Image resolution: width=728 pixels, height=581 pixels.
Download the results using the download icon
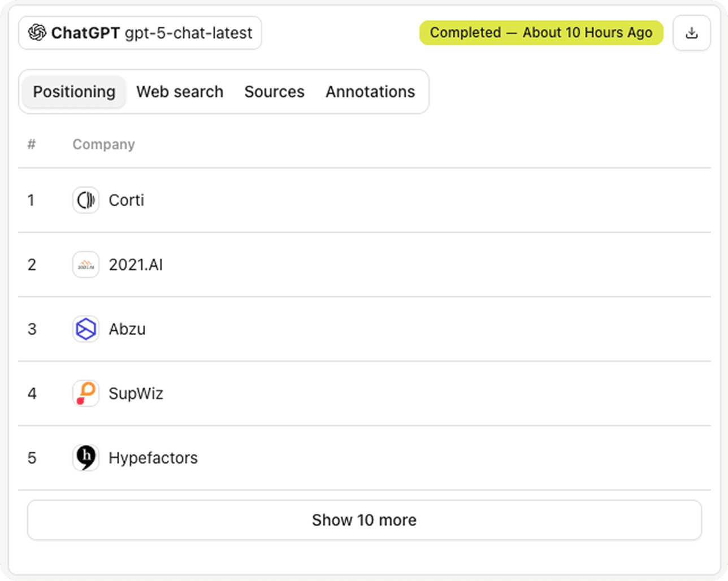coord(691,33)
